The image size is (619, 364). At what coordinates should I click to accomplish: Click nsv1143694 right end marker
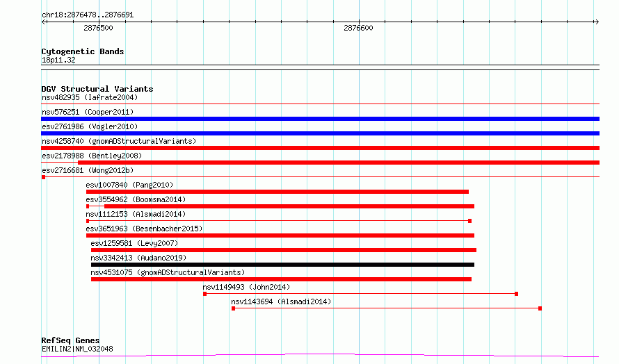[540, 308]
